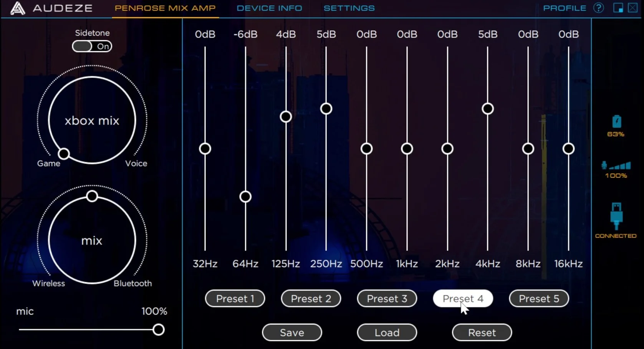The width and height of the screenshot is (644, 349).
Task: Click the compact window mode icon
Action: (x=618, y=8)
